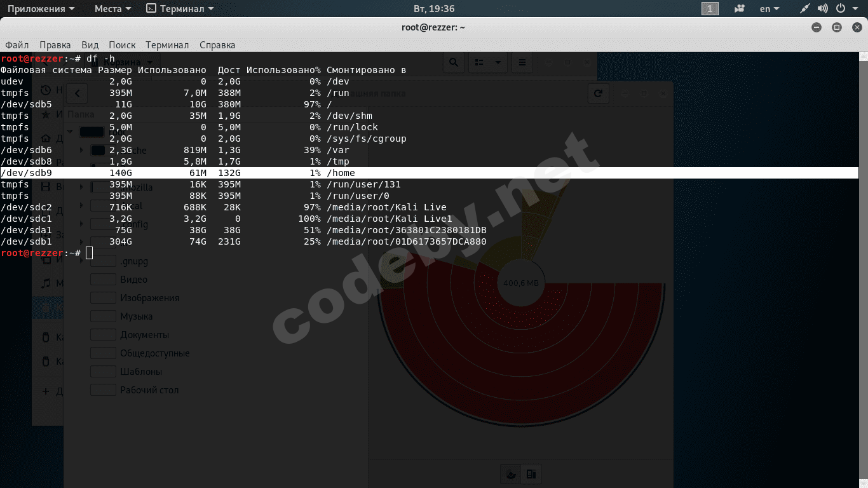Click the clock showing Вт, 19:36
This screenshot has height=488, width=868.
coord(434,9)
